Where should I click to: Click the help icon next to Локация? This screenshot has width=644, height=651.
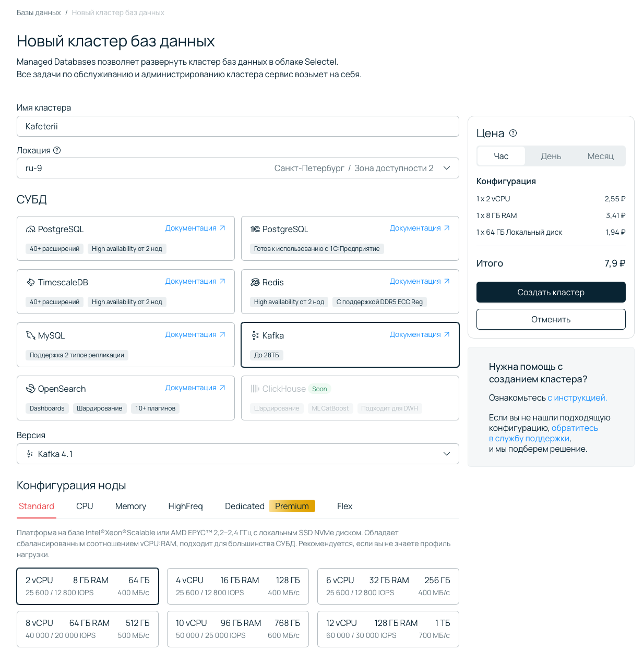pos(57,150)
